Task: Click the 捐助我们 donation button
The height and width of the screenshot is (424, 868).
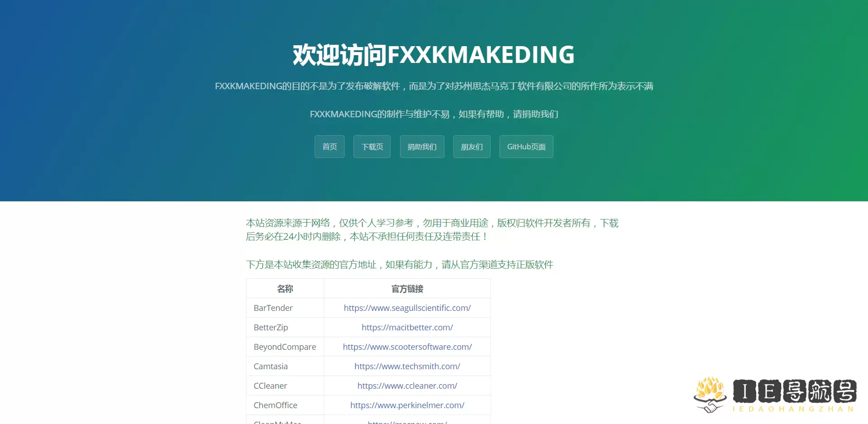Action: pyautogui.click(x=421, y=146)
